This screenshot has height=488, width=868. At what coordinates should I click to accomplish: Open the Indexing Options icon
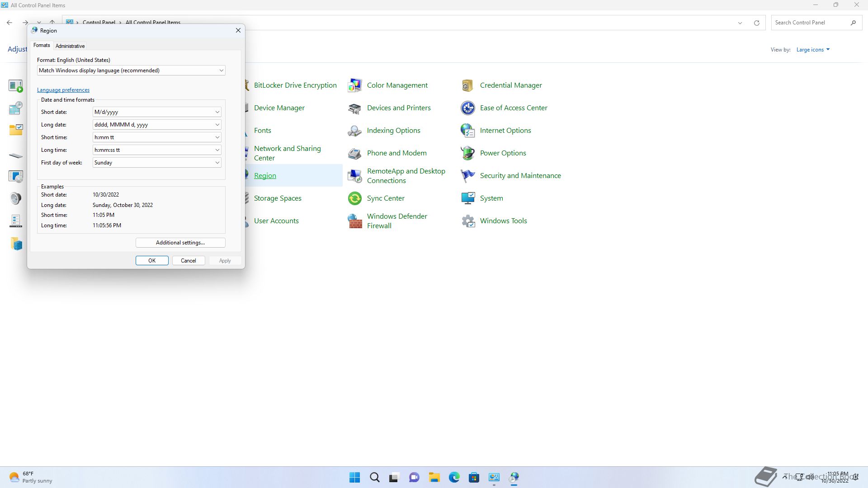pyautogui.click(x=355, y=131)
